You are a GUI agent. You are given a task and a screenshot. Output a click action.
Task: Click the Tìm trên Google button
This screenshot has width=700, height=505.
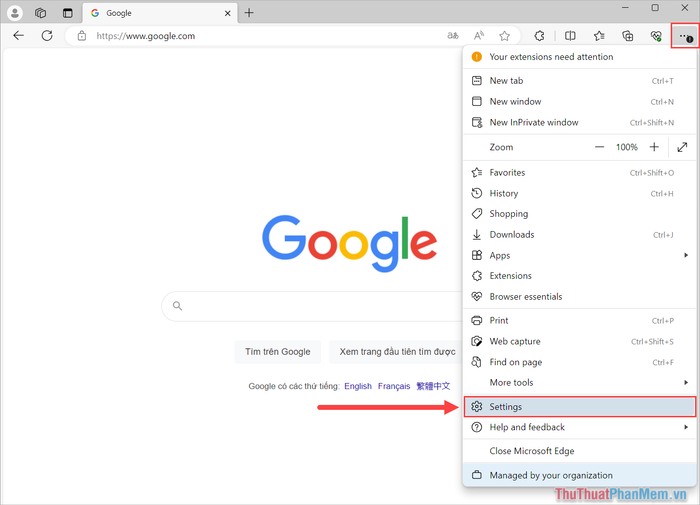tap(278, 352)
